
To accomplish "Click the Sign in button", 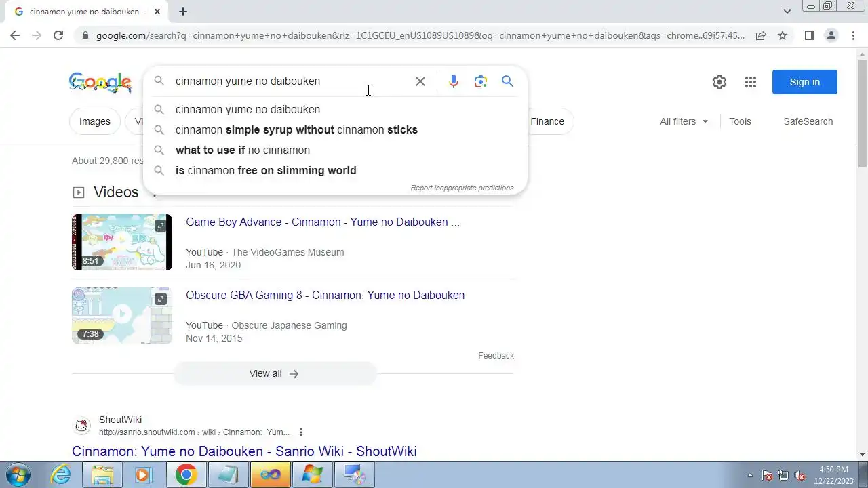I will pyautogui.click(x=805, y=82).
